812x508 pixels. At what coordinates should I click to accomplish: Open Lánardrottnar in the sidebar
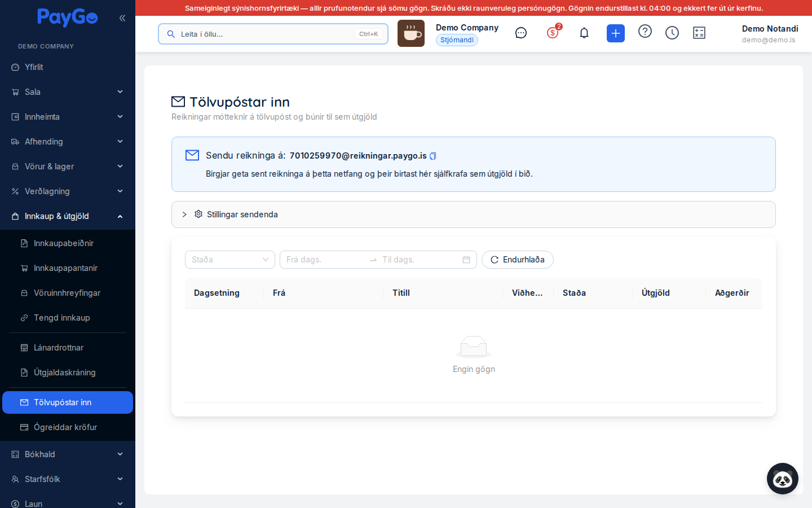68,348
